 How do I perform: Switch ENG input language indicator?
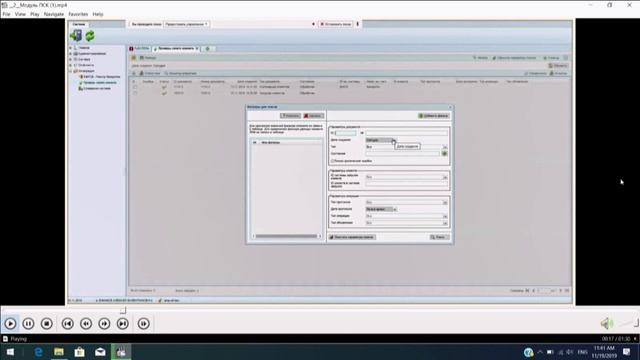coord(582,352)
